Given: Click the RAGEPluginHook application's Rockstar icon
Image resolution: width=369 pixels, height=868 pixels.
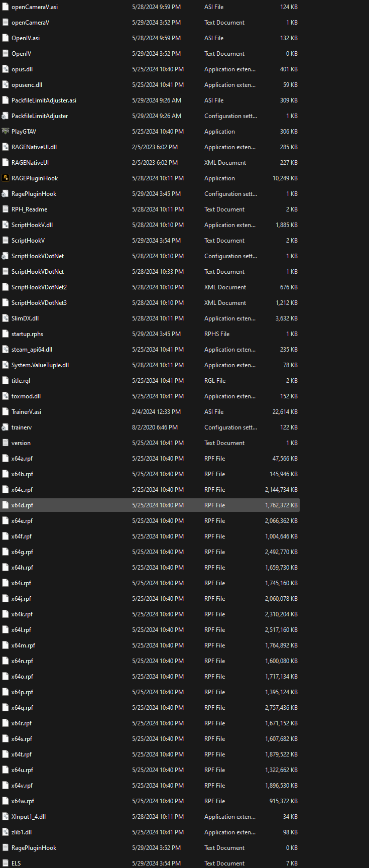Looking at the screenshot, I should pyautogui.click(x=6, y=178).
